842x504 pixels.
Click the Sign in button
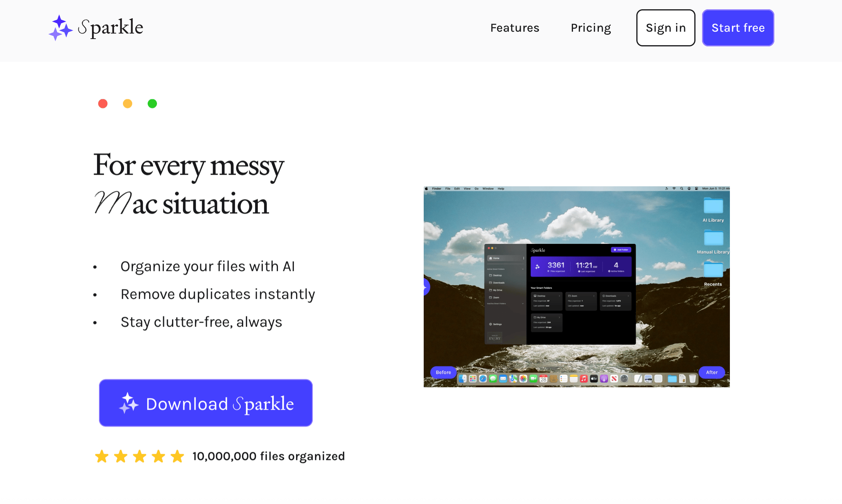(x=666, y=28)
